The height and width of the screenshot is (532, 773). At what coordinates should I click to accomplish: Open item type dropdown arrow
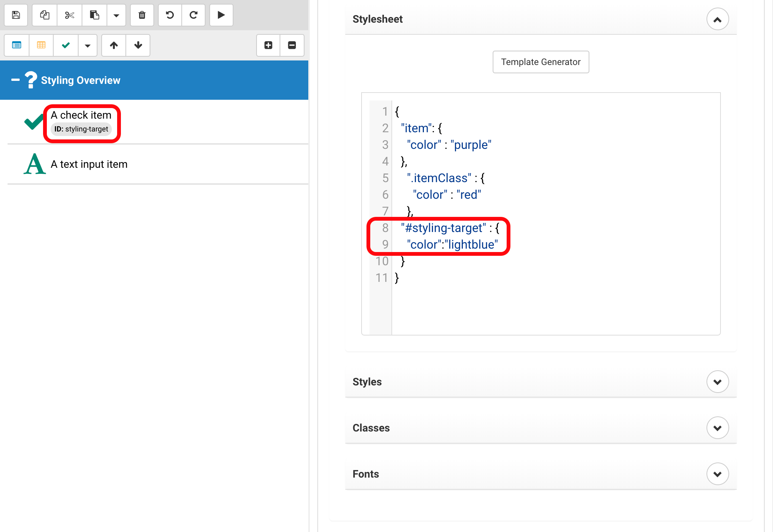(88, 45)
